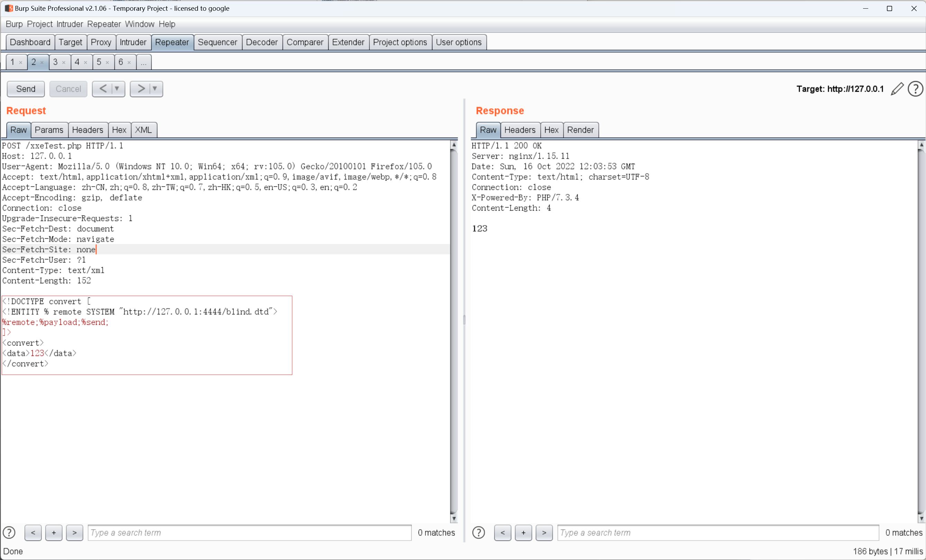Click the %remote;%payload;%send; line
926x560 pixels.
(56, 322)
